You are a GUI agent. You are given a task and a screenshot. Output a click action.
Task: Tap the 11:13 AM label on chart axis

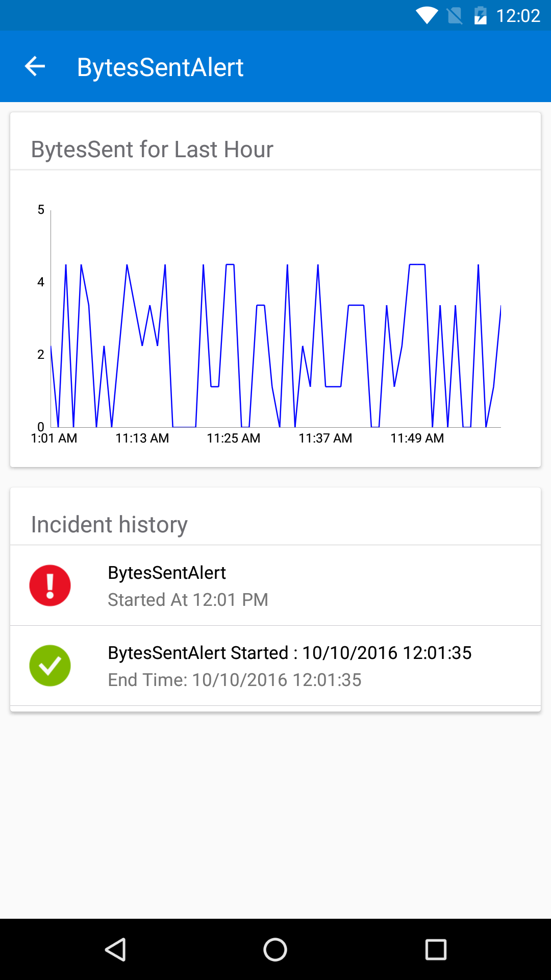pyautogui.click(x=142, y=438)
